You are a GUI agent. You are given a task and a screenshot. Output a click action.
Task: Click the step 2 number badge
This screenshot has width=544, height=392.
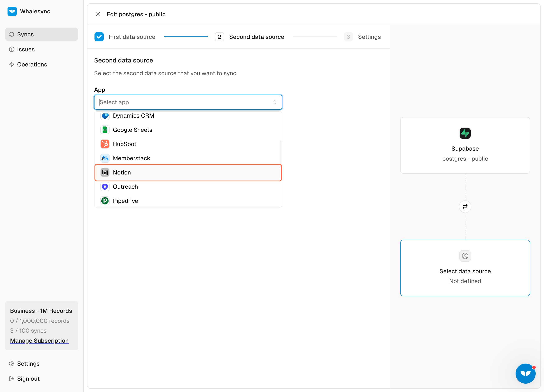click(x=220, y=37)
